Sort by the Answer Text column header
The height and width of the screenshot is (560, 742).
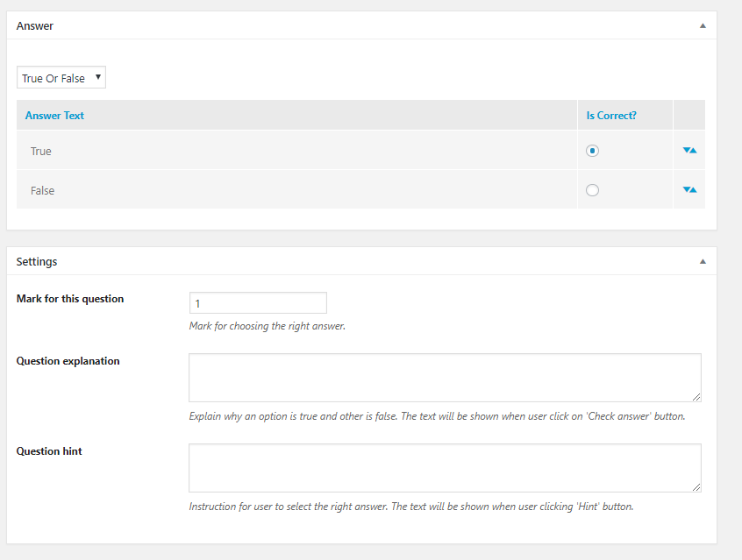(54, 116)
